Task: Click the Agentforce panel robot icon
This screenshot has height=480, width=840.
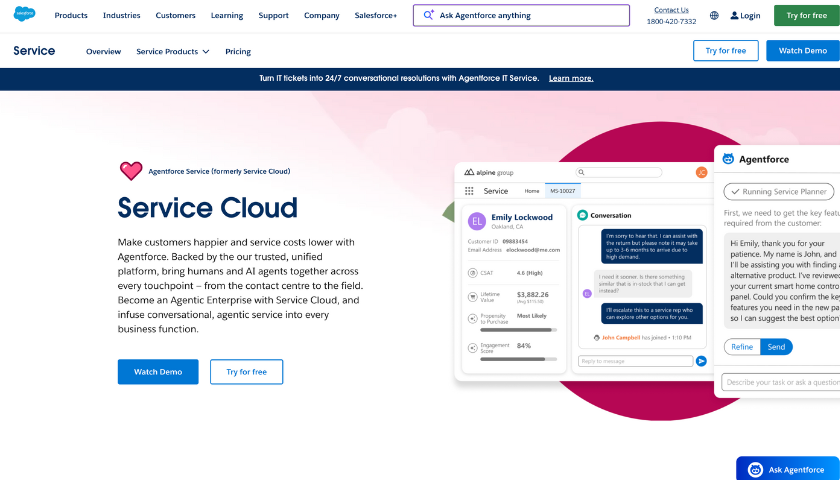Action: (x=728, y=159)
